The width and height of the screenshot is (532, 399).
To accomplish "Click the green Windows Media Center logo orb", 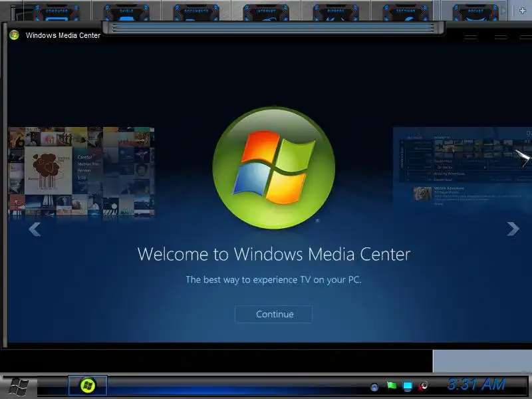I will [274, 168].
